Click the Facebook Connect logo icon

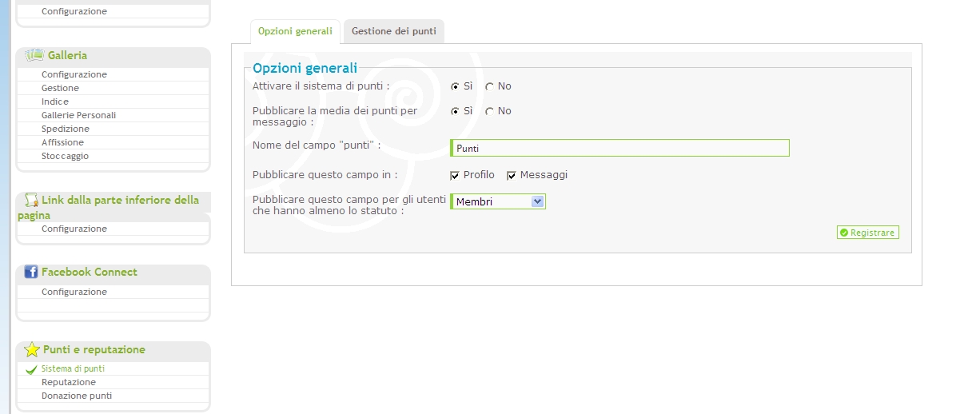tap(31, 272)
